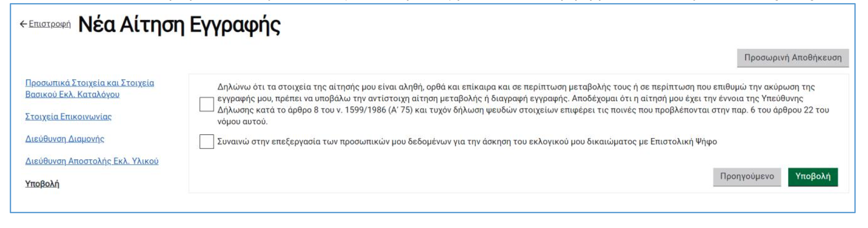Tick the Δηλώνω declaration checkbox

click(206, 104)
